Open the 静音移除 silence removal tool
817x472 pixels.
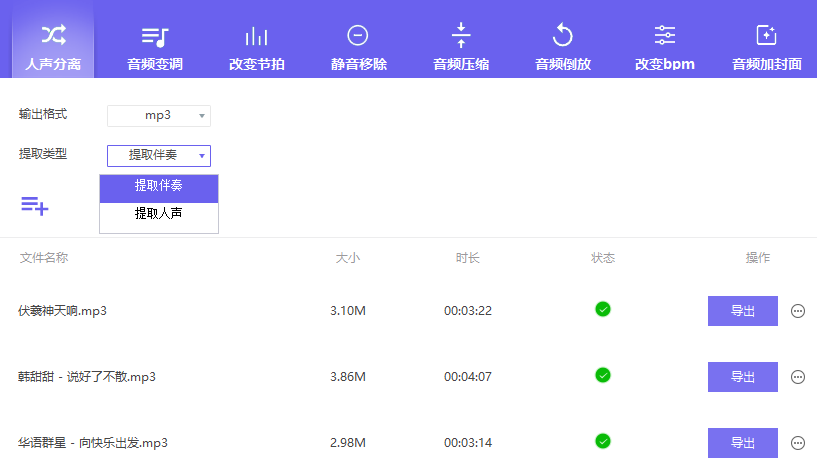(358, 48)
